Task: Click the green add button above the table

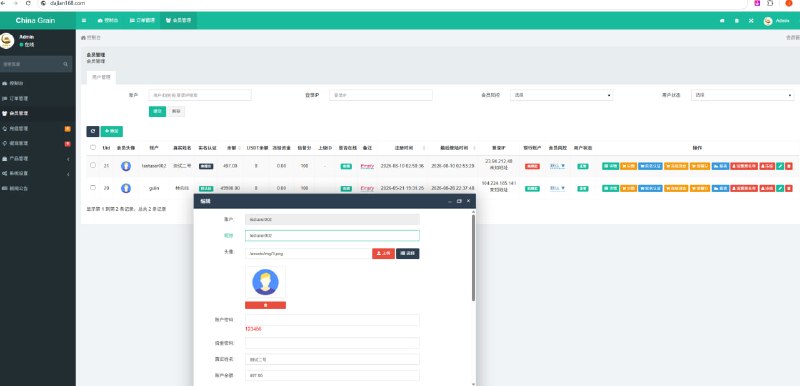Action: click(112, 131)
